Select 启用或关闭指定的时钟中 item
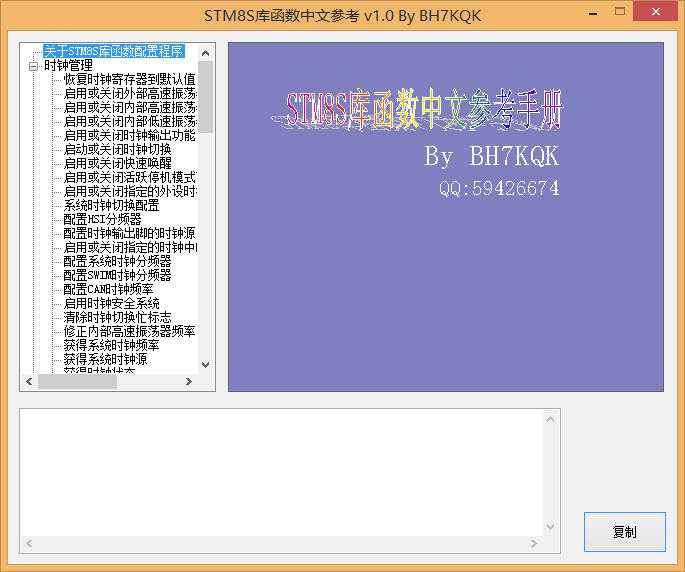This screenshot has width=685, height=572. tap(130, 247)
